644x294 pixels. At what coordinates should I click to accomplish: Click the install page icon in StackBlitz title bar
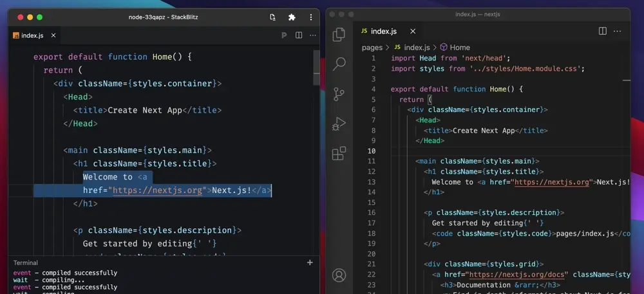(x=272, y=17)
